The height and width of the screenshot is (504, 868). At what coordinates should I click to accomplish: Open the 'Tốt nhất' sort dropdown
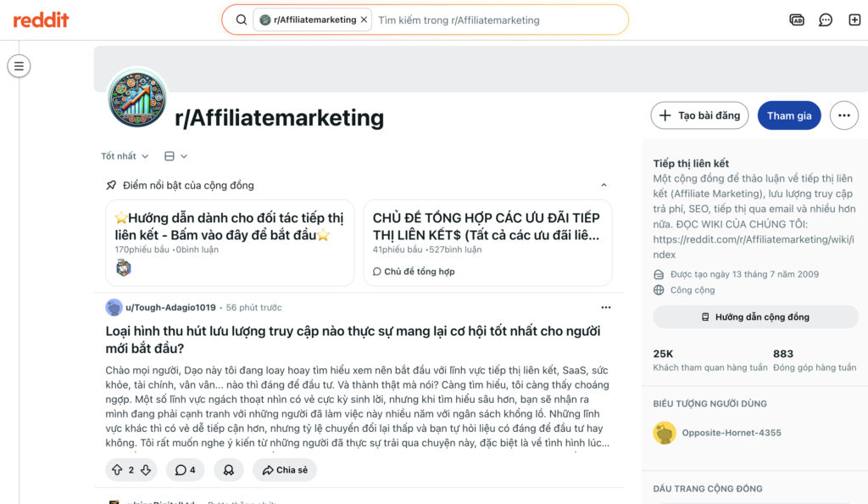[123, 155]
